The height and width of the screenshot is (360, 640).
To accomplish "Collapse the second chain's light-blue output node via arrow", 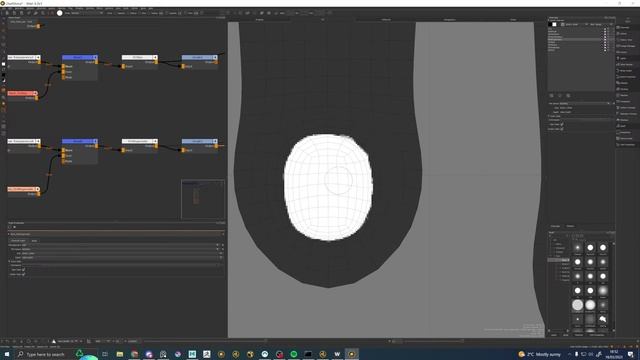I will tap(215, 142).
